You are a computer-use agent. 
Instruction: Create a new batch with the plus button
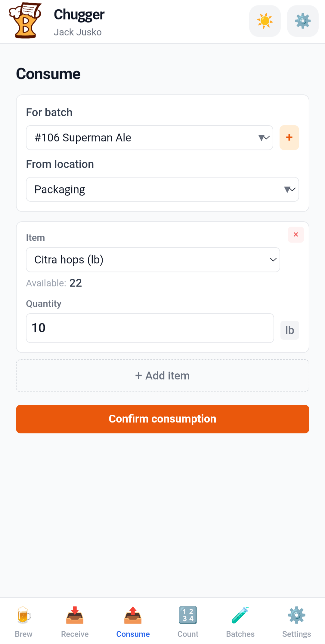click(x=289, y=137)
